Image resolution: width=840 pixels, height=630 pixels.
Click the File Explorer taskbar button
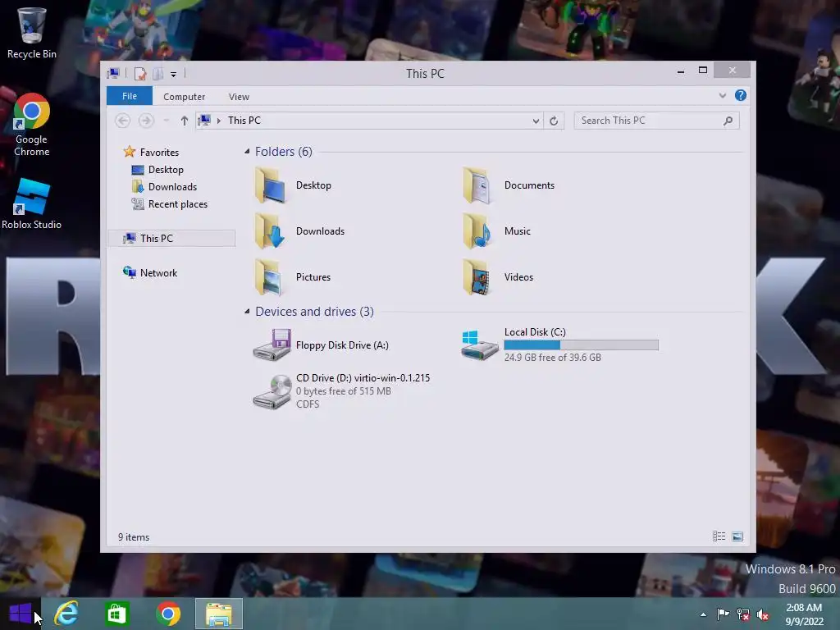[219, 614]
